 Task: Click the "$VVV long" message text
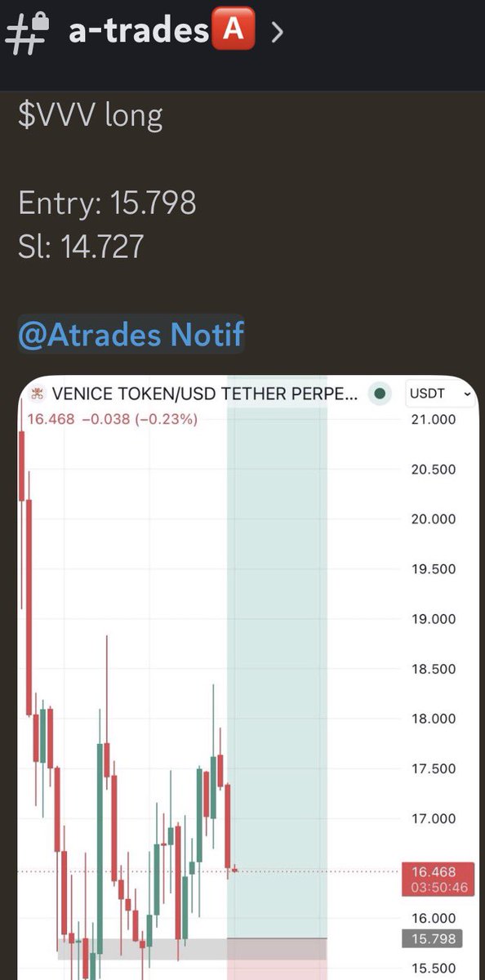[x=90, y=115]
